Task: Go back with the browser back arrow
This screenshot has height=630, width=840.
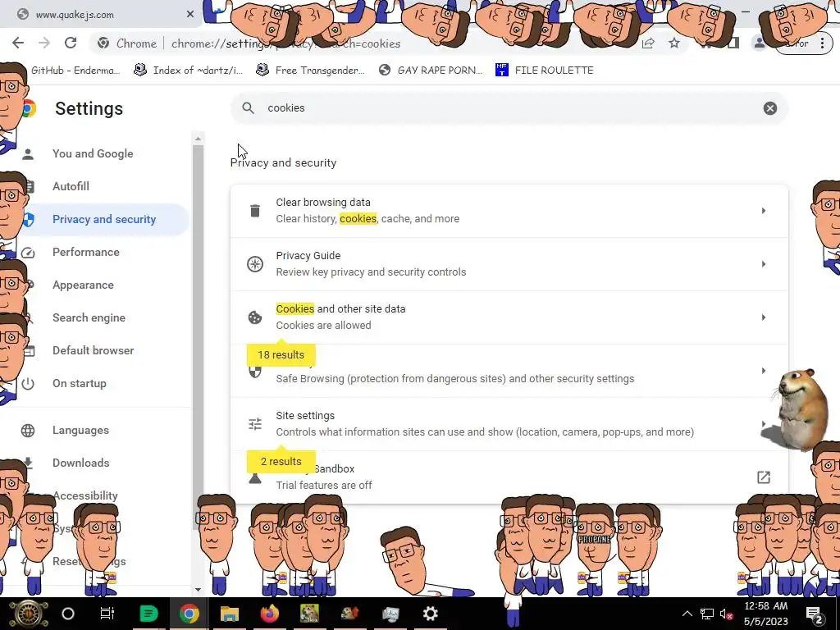Action: [x=18, y=43]
